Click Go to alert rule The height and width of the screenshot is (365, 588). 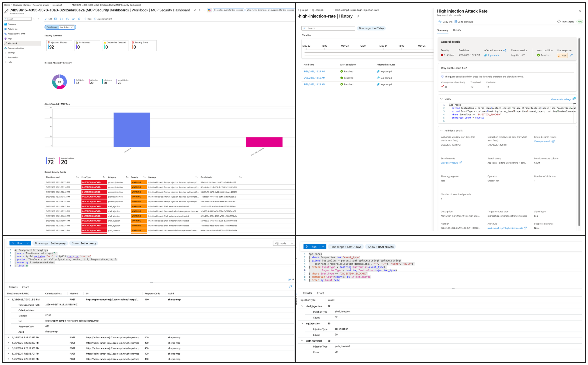[x=464, y=22]
